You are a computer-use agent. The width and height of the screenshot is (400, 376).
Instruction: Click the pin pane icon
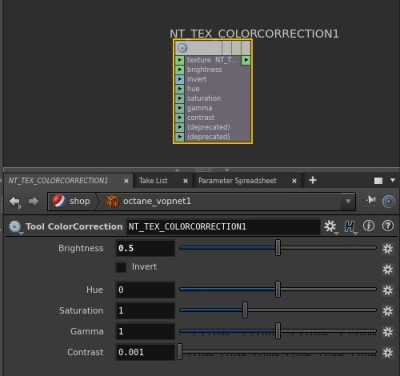click(370, 200)
